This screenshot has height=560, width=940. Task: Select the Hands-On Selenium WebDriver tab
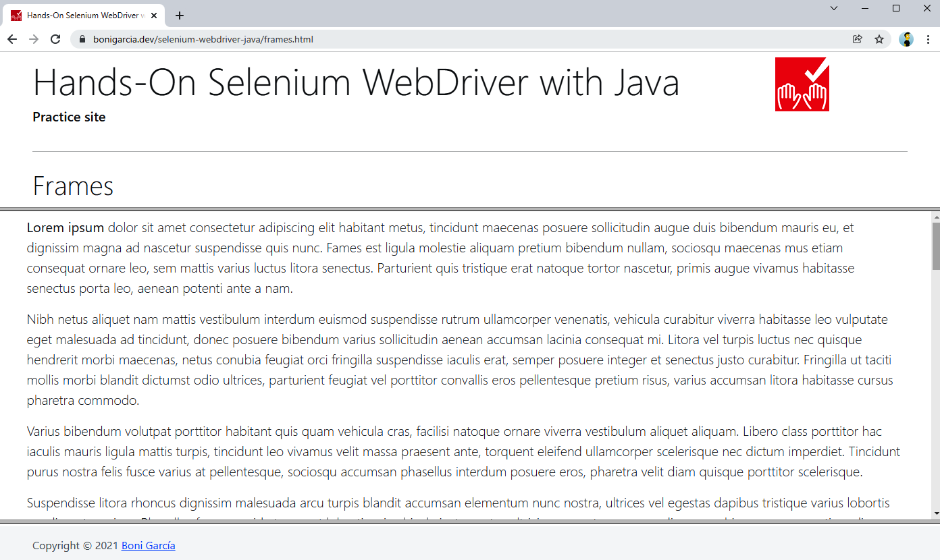click(83, 15)
